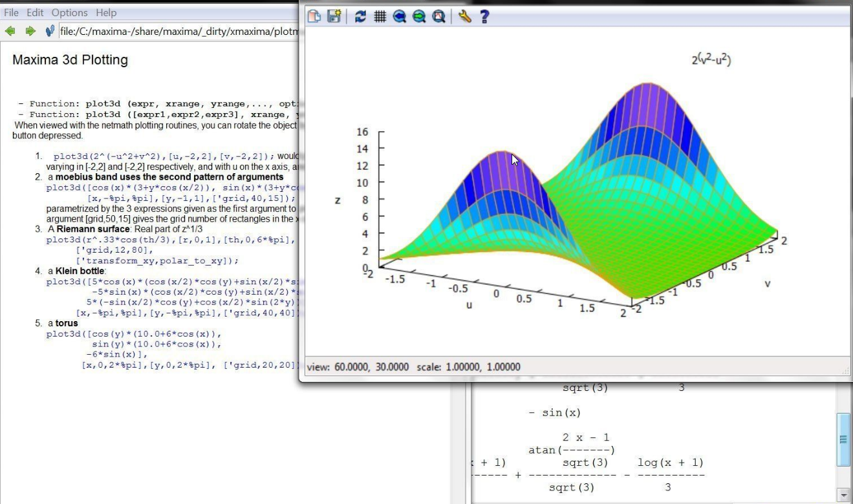Open plot help with the question mark icon
The image size is (853, 504).
click(x=484, y=17)
